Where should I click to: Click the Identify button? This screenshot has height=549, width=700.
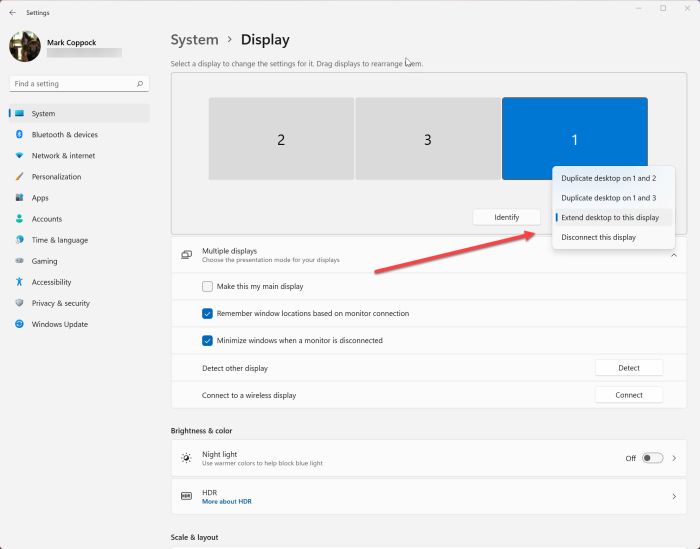click(507, 217)
